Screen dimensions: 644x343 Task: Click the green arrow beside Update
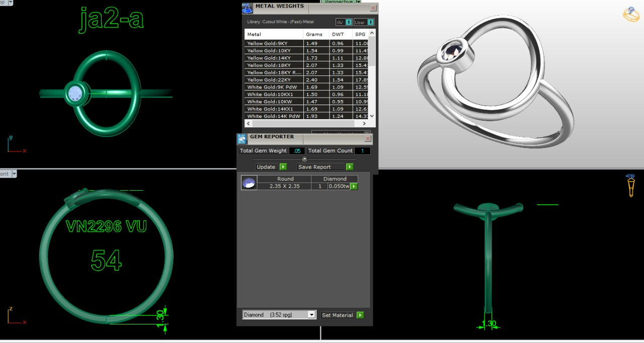click(283, 167)
